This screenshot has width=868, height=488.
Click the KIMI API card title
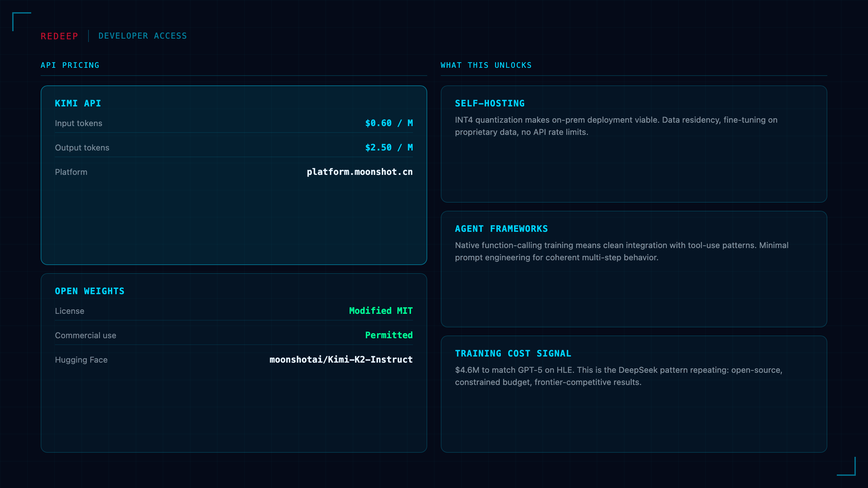[78, 103]
